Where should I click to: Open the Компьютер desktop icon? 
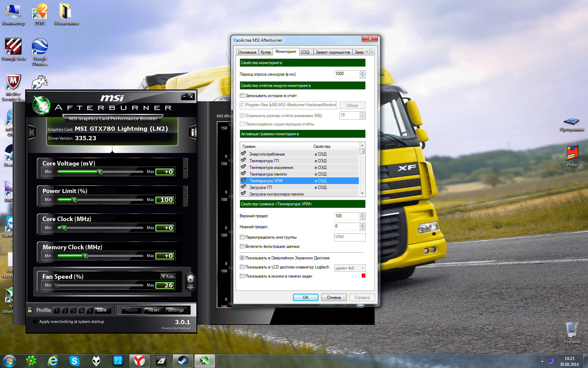pos(13,15)
